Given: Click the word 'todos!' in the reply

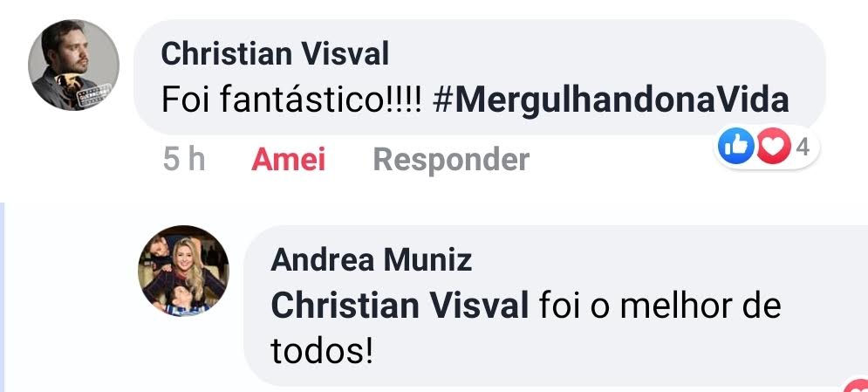Looking at the screenshot, I should click(x=322, y=352).
